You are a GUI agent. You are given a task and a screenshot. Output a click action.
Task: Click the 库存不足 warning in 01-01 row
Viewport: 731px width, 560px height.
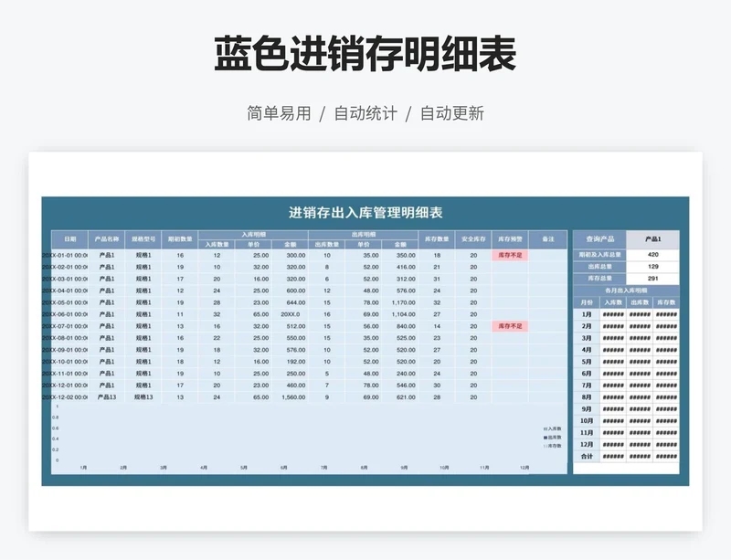pos(509,255)
